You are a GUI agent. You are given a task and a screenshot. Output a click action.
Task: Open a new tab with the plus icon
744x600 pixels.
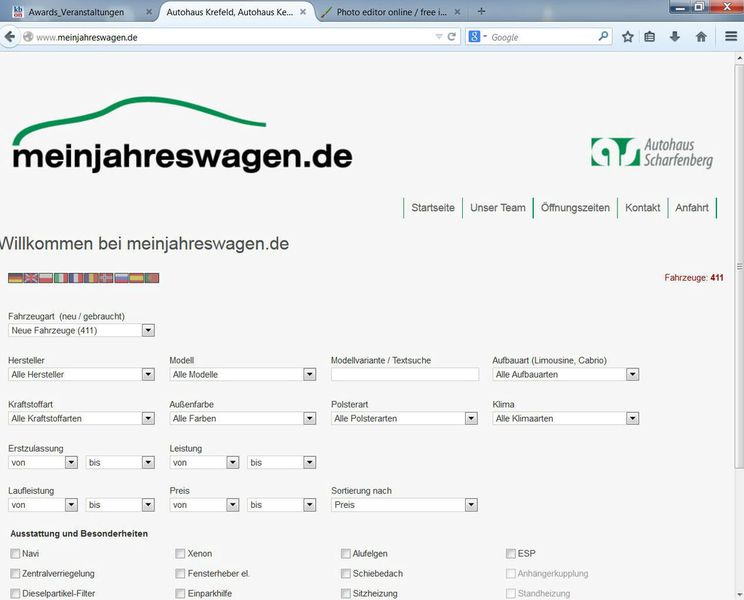[481, 11]
